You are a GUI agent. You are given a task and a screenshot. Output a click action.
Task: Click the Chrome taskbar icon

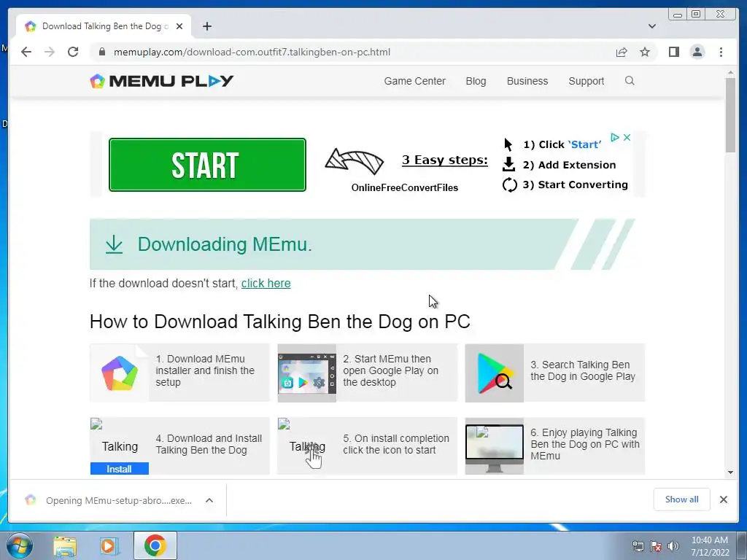155,545
